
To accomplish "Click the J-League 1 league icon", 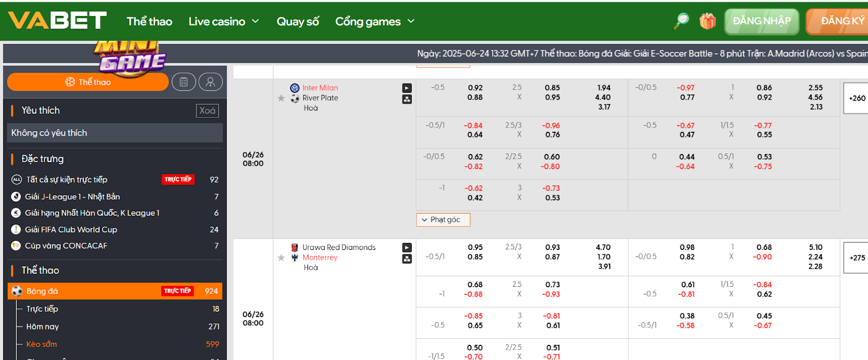I will (16, 196).
